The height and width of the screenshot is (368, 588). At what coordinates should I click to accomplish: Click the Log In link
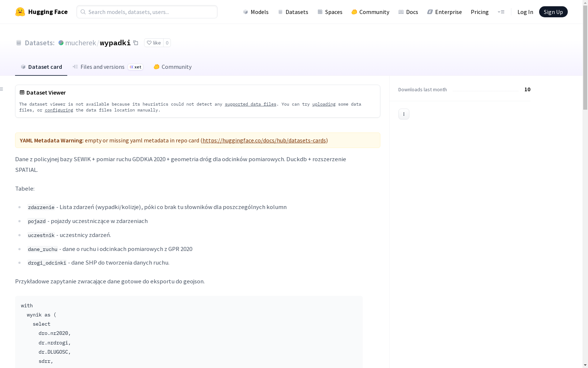tap(525, 12)
